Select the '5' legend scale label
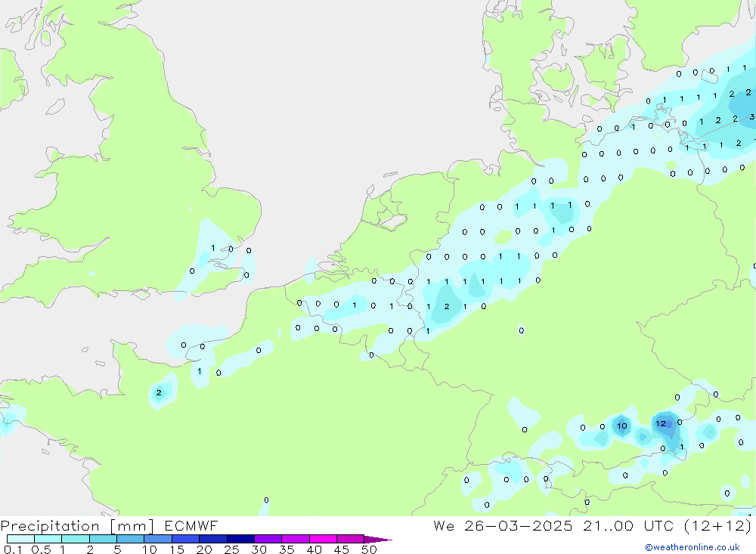 pos(117,549)
